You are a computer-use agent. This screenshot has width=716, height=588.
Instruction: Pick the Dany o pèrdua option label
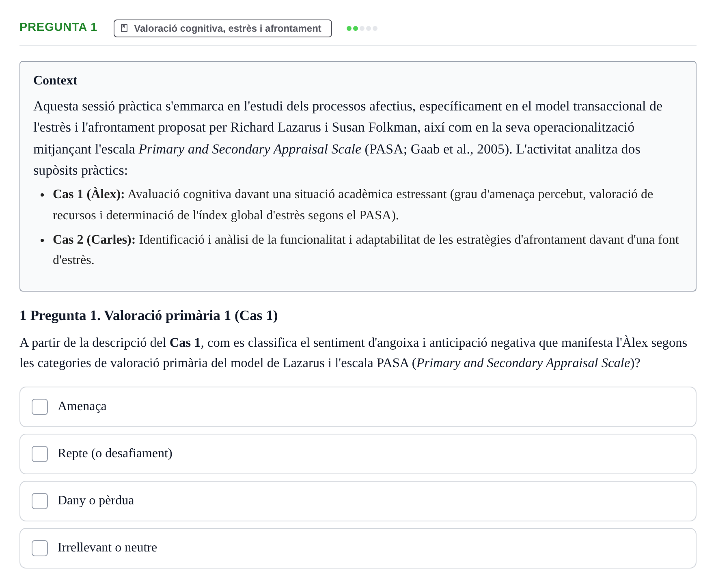pyautogui.click(x=96, y=500)
